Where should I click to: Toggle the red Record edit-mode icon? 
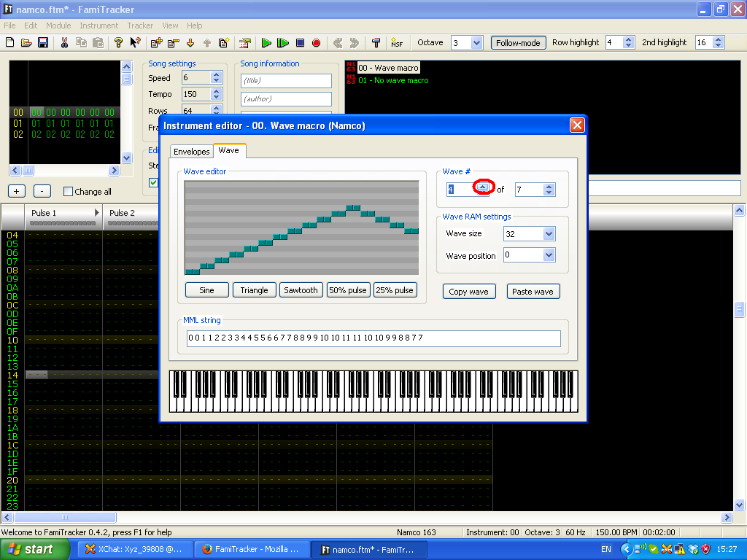click(x=317, y=43)
